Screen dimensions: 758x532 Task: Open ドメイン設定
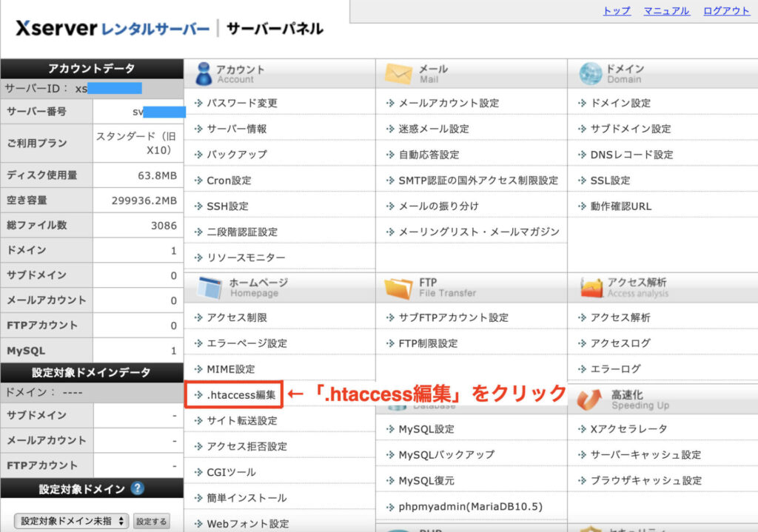(x=620, y=103)
